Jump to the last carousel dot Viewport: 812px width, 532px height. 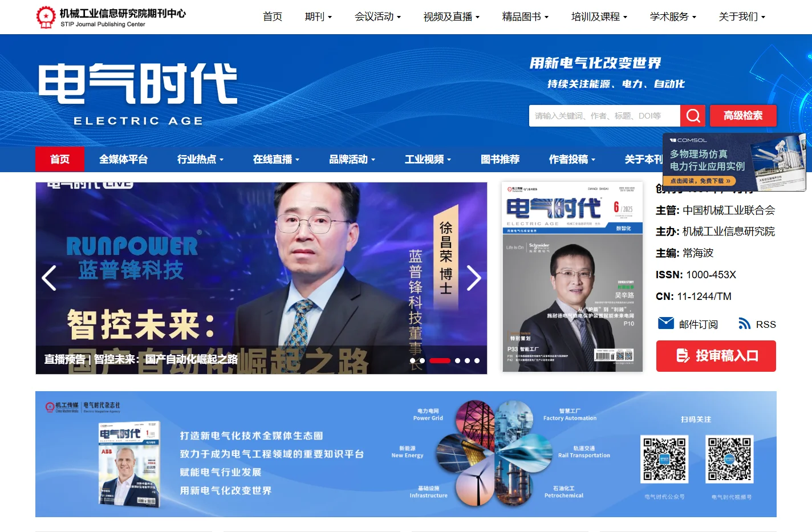[477, 360]
